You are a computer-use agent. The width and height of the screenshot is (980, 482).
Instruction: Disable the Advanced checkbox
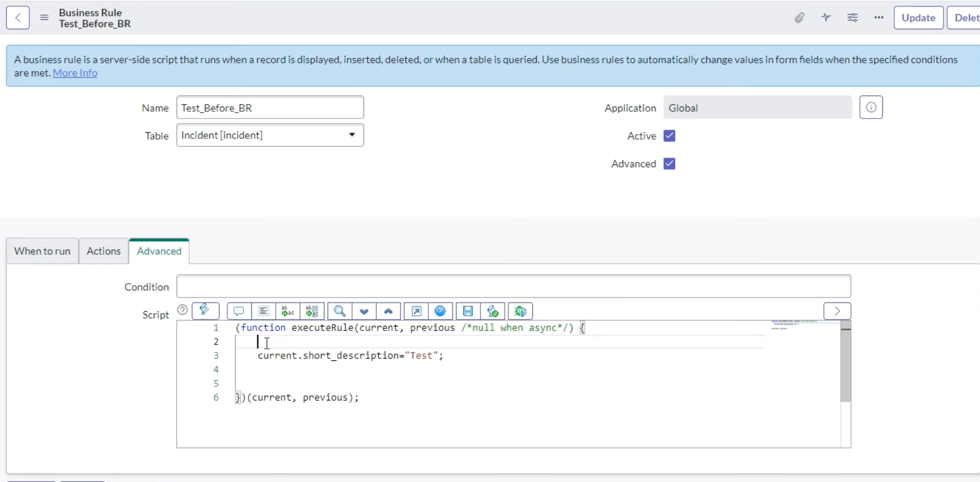click(x=669, y=163)
